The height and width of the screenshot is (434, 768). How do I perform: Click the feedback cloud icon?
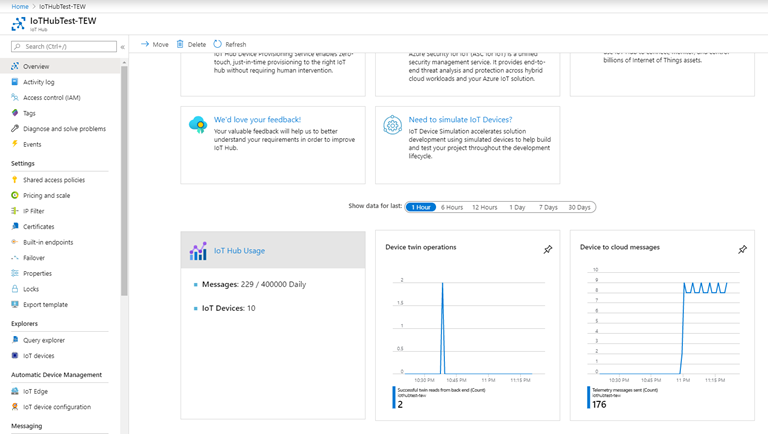[198, 125]
